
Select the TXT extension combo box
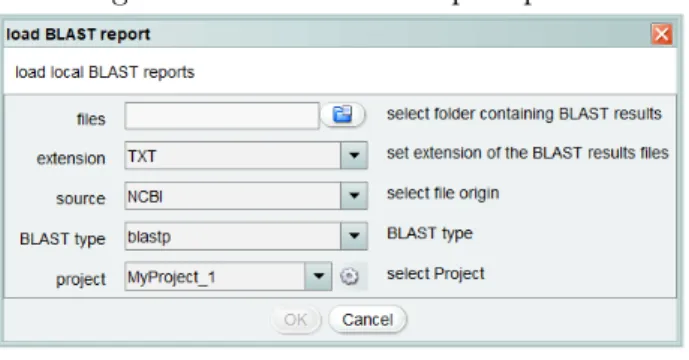pos(246,155)
